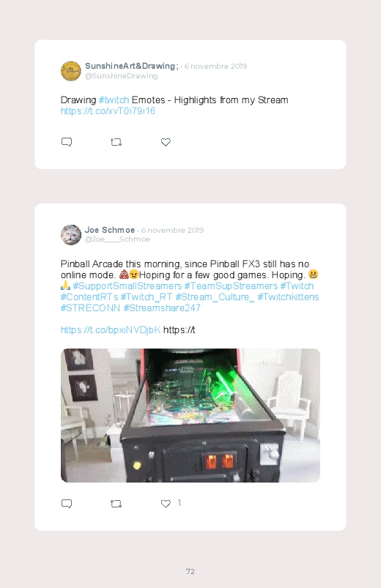Open Joe Schmoe cat profile avatar
381x588 pixels.
[71, 235]
